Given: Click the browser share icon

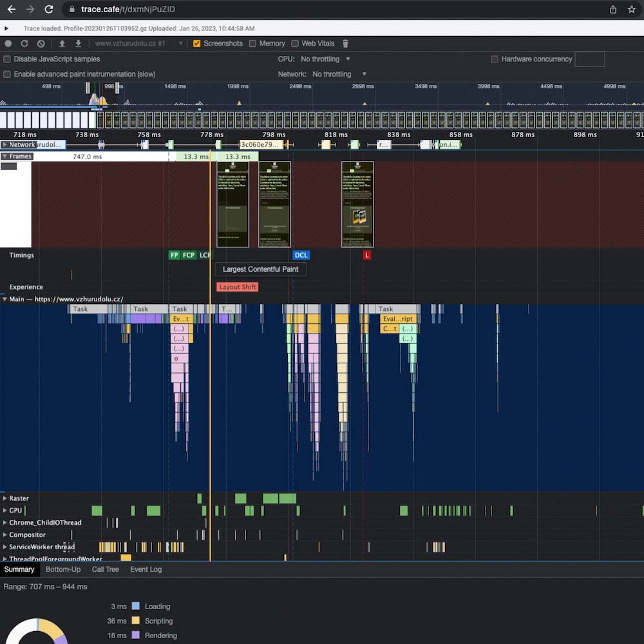Looking at the screenshot, I should pyautogui.click(x=613, y=10).
